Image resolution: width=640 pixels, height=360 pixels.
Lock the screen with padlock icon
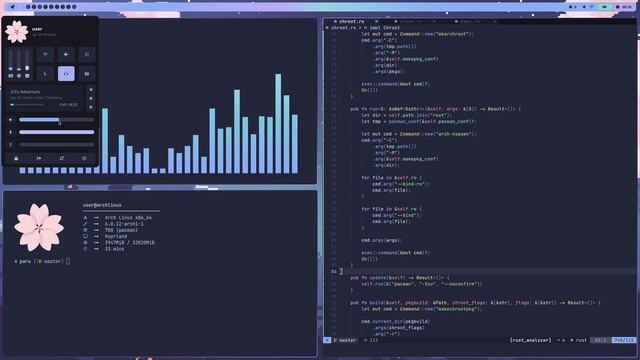pyautogui.click(x=16, y=158)
